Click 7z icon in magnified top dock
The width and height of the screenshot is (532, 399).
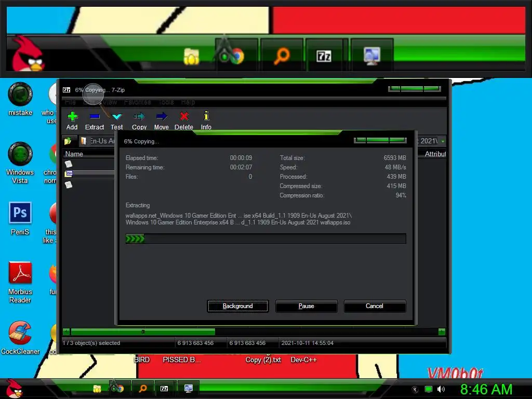tap(324, 56)
